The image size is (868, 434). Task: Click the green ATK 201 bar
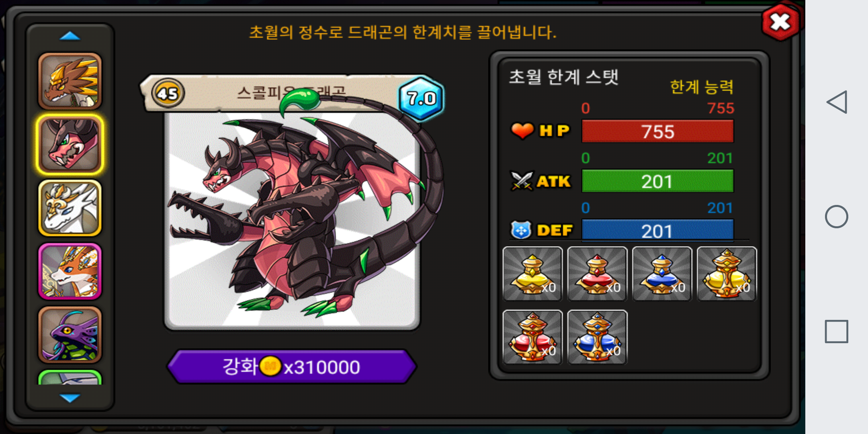click(658, 181)
